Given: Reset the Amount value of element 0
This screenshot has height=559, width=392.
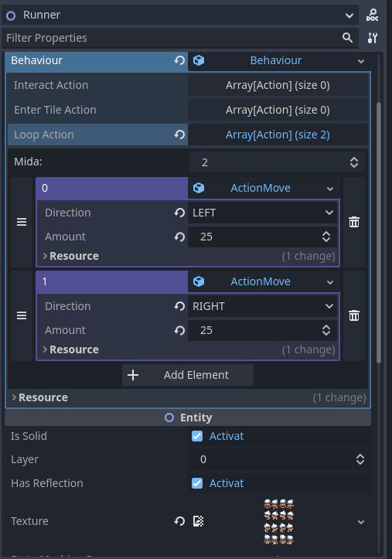Looking at the screenshot, I should (x=179, y=237).
